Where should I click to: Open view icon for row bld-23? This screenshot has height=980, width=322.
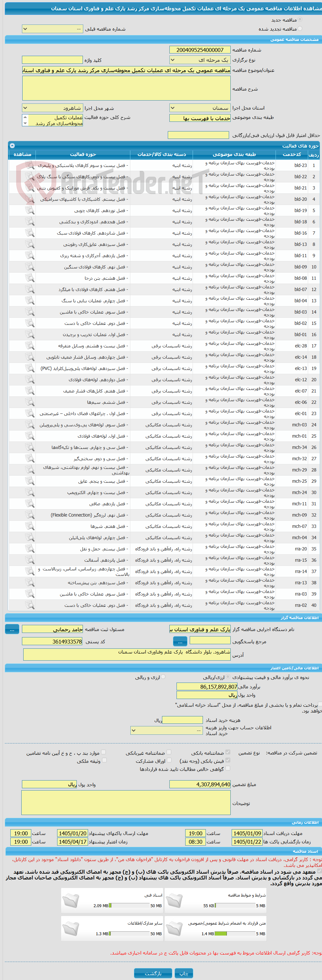click(30, 165)
